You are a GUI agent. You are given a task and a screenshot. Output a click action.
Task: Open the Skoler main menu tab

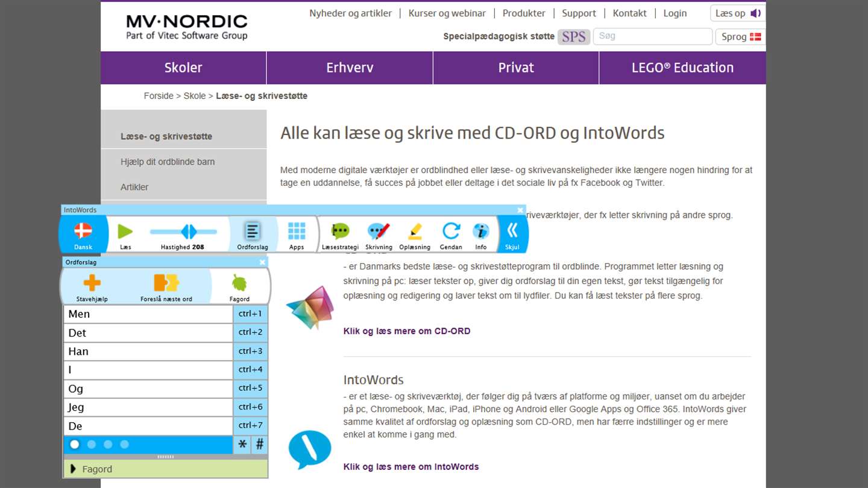pyautogui.click(x=183, y=68)
